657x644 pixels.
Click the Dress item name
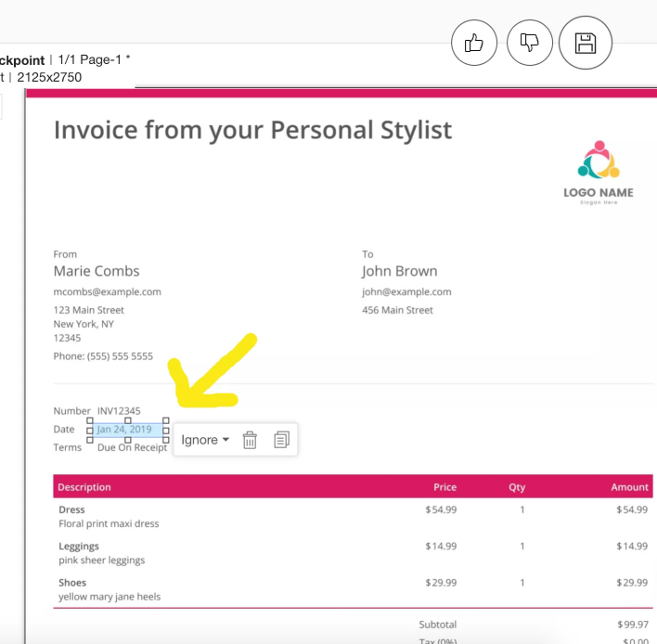pos(71,510)
